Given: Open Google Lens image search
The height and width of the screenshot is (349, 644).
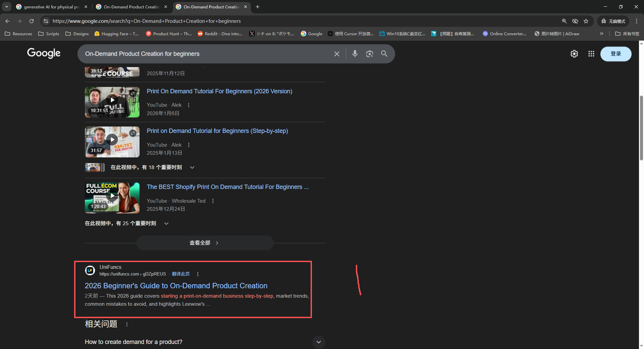Looking at the screenshot, I should [x=369, y=54].
